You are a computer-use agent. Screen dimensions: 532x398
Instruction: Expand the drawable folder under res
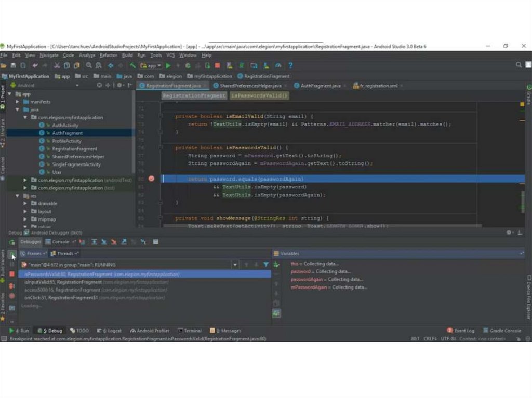24,204
